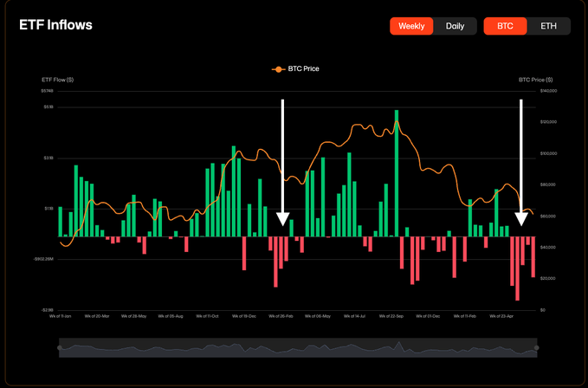588x388 pixels.
Task: Select the Weekly timeframe toggle
Action: coord(411,26)
